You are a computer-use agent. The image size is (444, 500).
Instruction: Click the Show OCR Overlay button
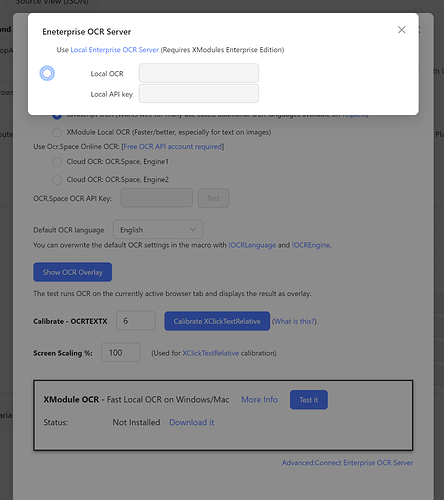tap(73, 272)
